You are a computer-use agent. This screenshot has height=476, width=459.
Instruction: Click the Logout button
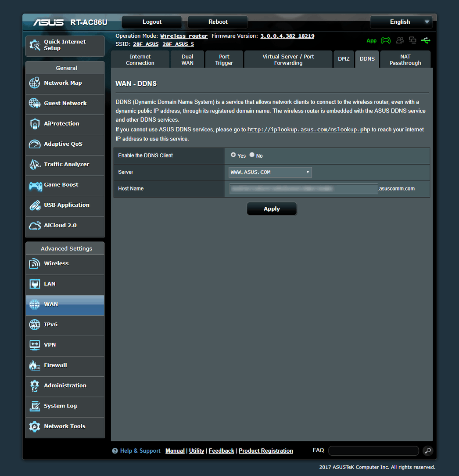[152, 22]
